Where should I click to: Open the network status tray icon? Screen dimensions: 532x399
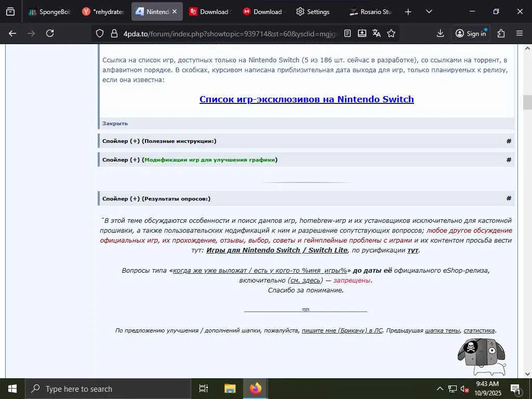point(453,389)
